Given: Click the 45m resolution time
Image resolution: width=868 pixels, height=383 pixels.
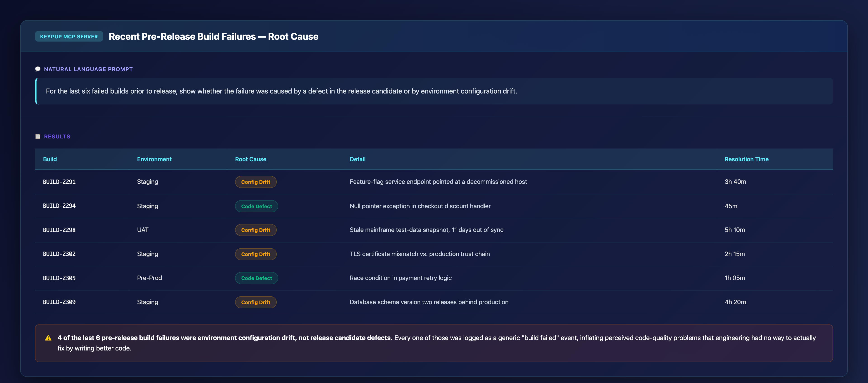Looking at the screenshot, I should 731,206.
